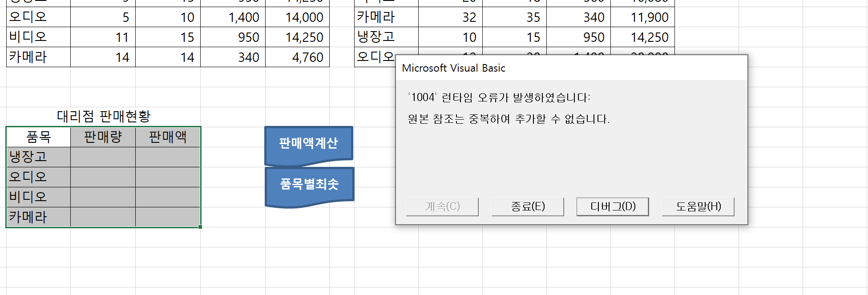This screenshot has height=295, width=868.
Task: Select the cell containing 11,900
Action: (642, 17)
